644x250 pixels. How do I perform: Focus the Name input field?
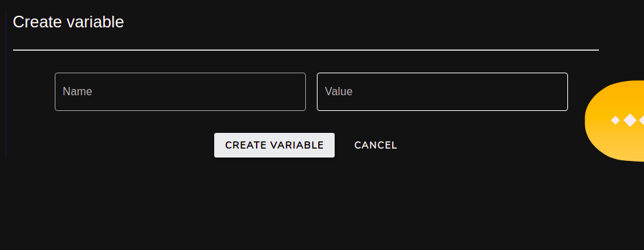180,92
